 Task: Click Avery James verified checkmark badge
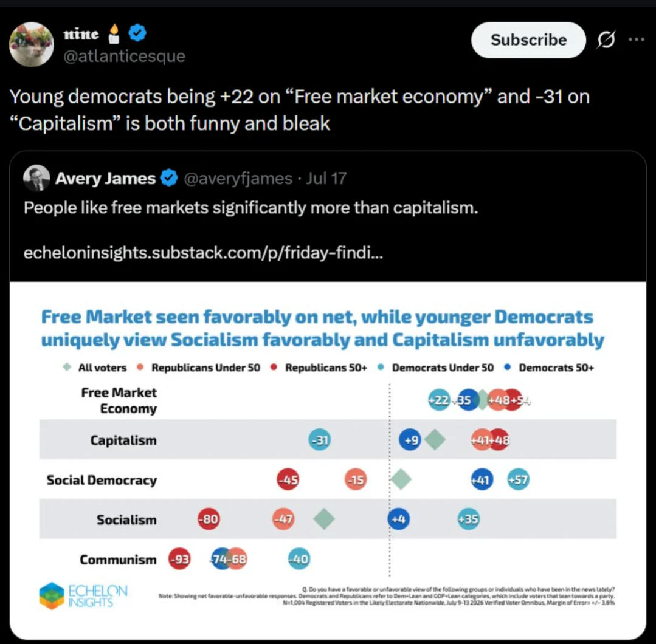(x=168, y=178)
